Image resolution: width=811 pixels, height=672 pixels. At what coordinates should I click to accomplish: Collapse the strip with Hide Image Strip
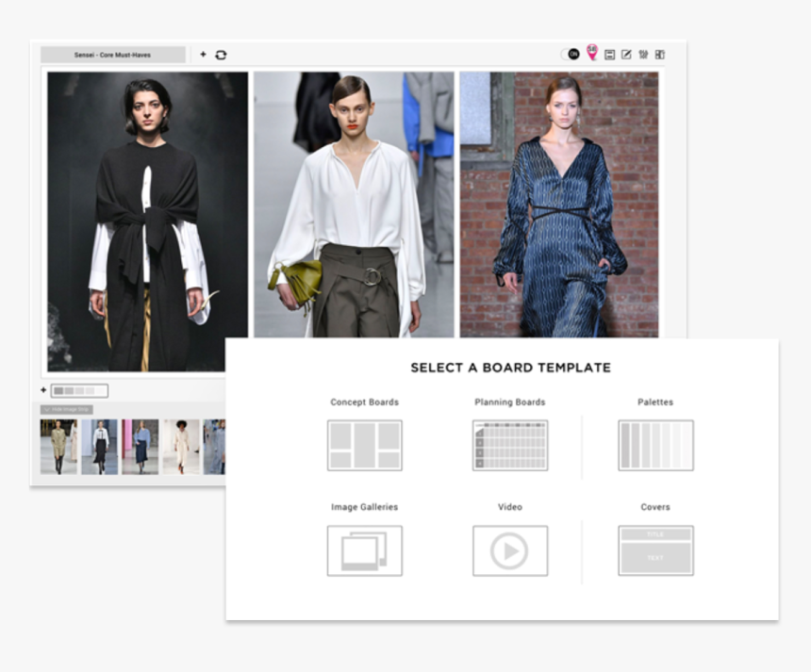(67, 409)
